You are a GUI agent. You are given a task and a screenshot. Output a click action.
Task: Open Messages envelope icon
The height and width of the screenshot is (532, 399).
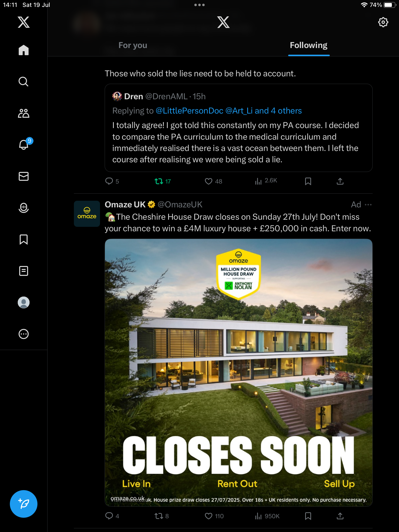pos(24,176)
